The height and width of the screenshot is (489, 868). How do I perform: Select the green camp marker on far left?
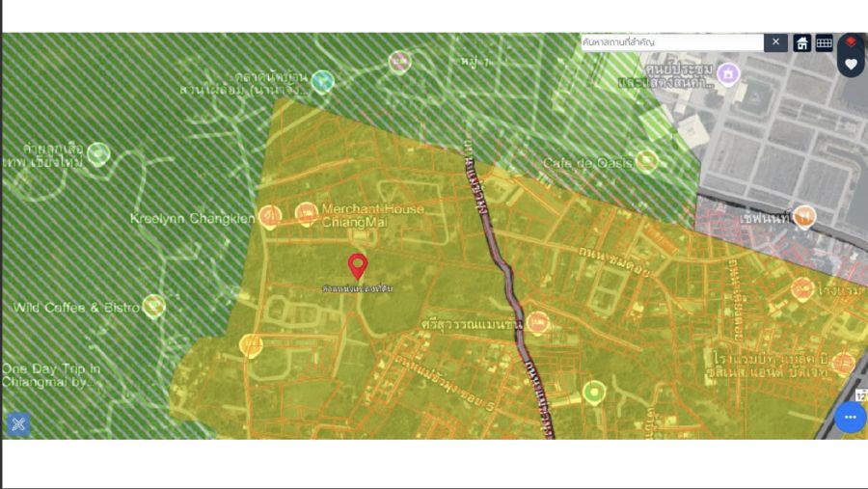point(97,153)
